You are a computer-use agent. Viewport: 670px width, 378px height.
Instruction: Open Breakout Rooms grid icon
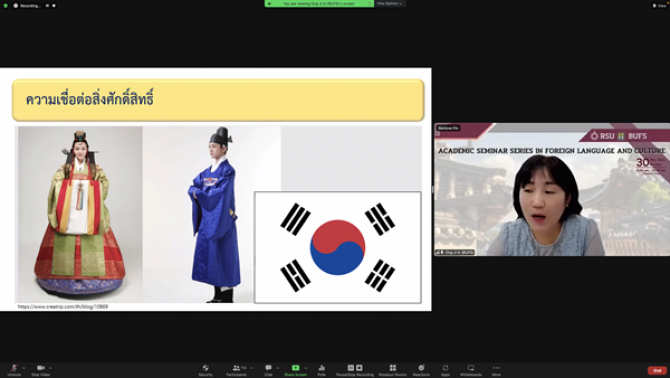(x=393, y=368)
